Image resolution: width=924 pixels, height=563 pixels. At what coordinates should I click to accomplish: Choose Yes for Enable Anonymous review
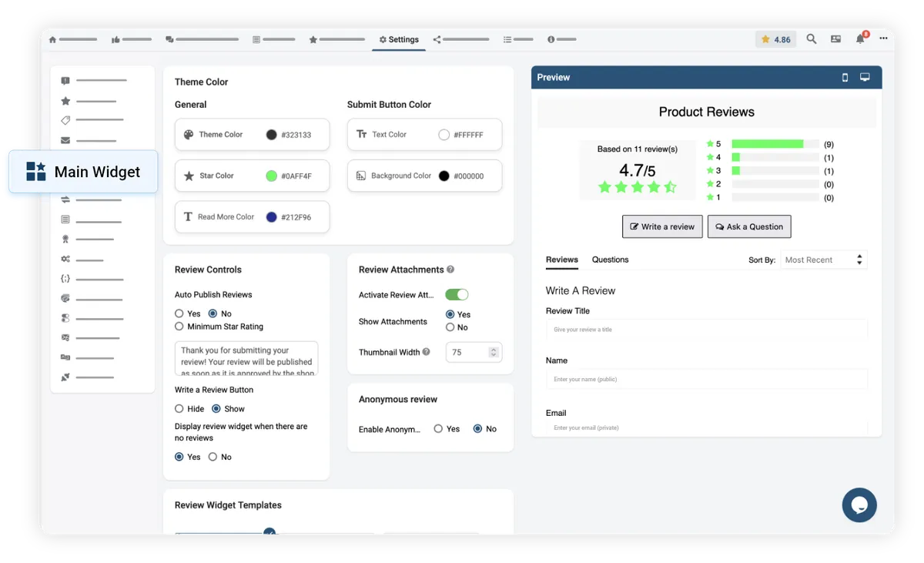pos(438,429)
